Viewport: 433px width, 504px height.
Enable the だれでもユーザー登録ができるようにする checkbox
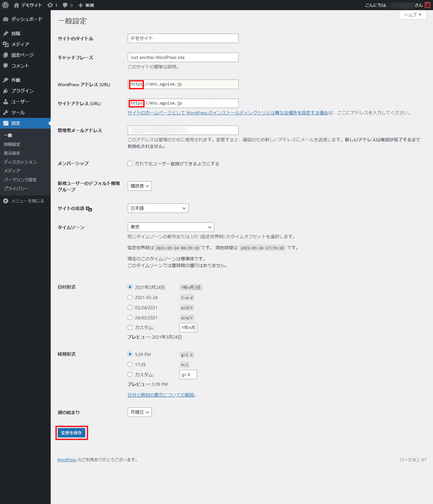pos(130,163)
